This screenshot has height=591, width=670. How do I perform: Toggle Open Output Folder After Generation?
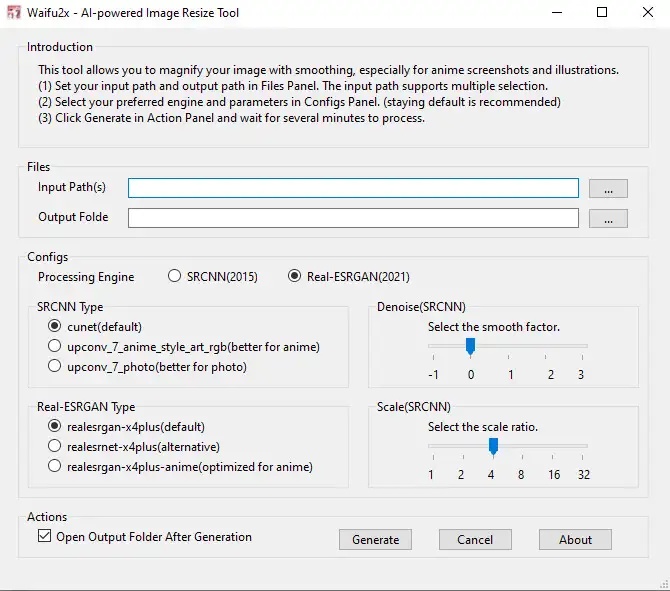click(x=44, y=537)
